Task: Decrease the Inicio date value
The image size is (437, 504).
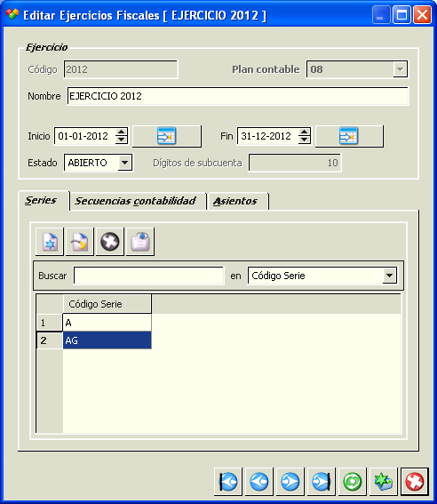Action: pos(121,140)
